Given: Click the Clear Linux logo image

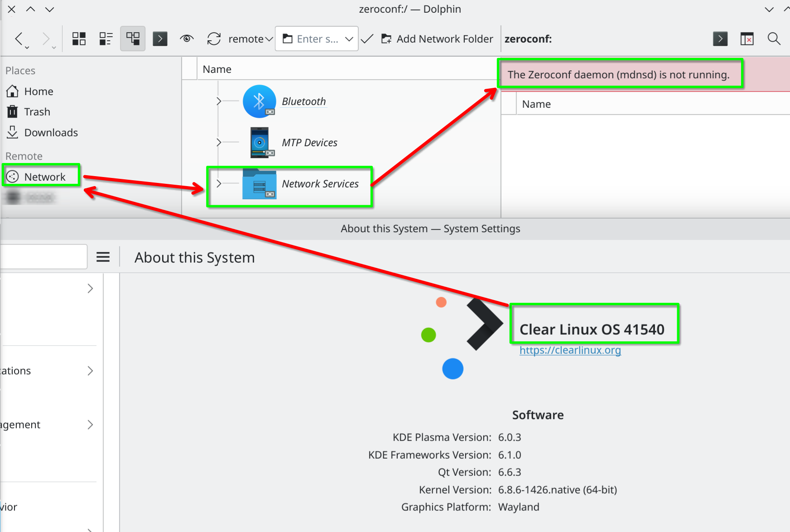Looking at the screenshot, I should tap(462, 338).
